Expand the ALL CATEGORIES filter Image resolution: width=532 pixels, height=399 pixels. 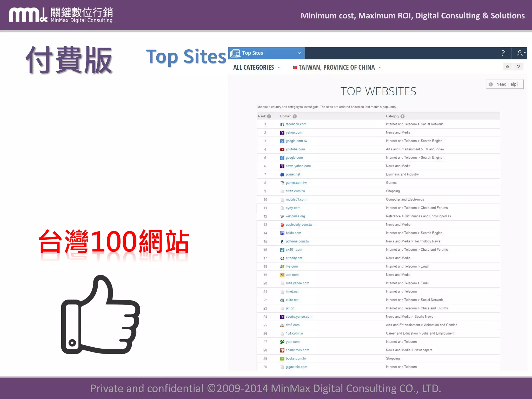click(256, 68)
